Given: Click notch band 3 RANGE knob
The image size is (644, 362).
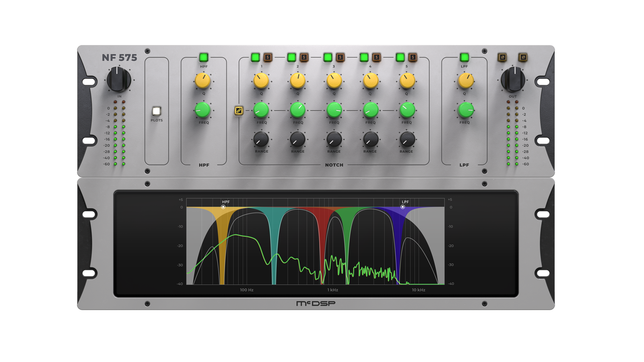Looking at the screenshot, I should click(x=334, y=140).
